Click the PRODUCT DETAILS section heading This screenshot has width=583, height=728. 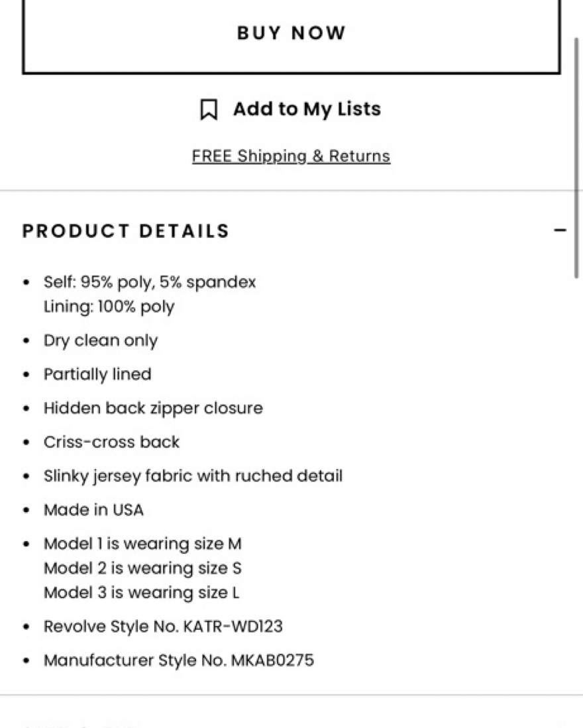[x=126, y=231]
